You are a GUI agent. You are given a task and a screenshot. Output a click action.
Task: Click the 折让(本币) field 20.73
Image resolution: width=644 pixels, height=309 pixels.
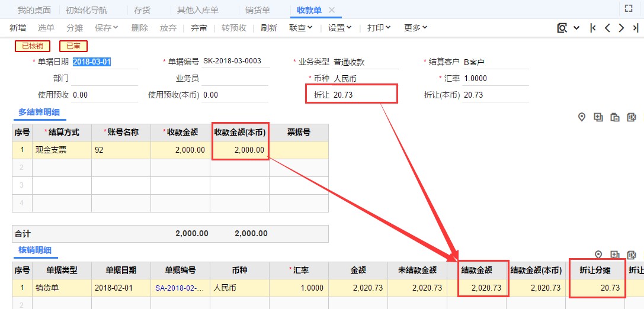(496, 95)
